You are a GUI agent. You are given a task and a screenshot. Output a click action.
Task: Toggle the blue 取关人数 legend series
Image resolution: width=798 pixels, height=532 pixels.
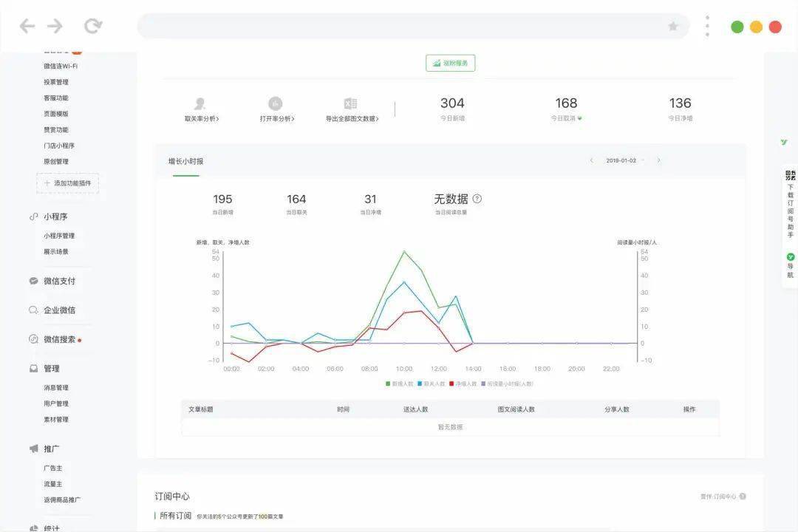click(431, 383)
